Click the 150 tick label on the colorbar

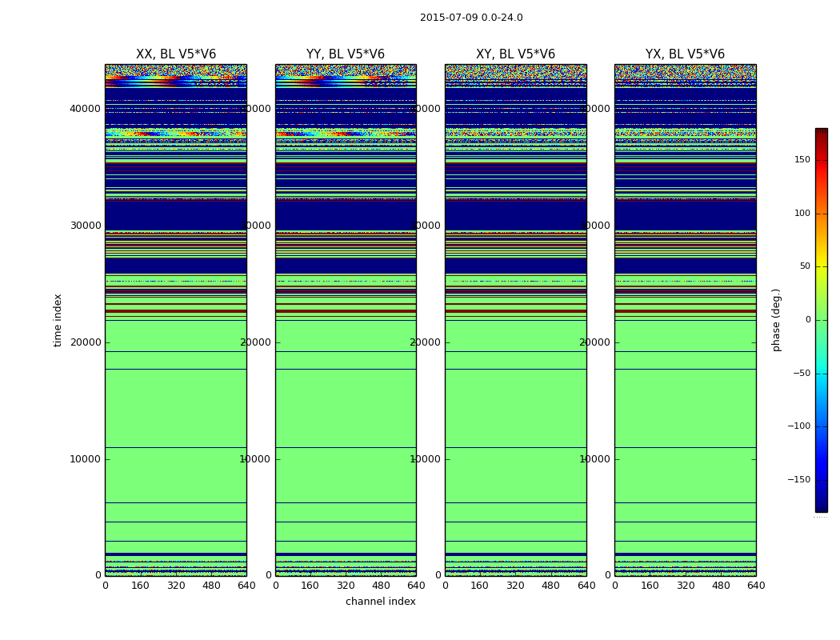point(802,160)
